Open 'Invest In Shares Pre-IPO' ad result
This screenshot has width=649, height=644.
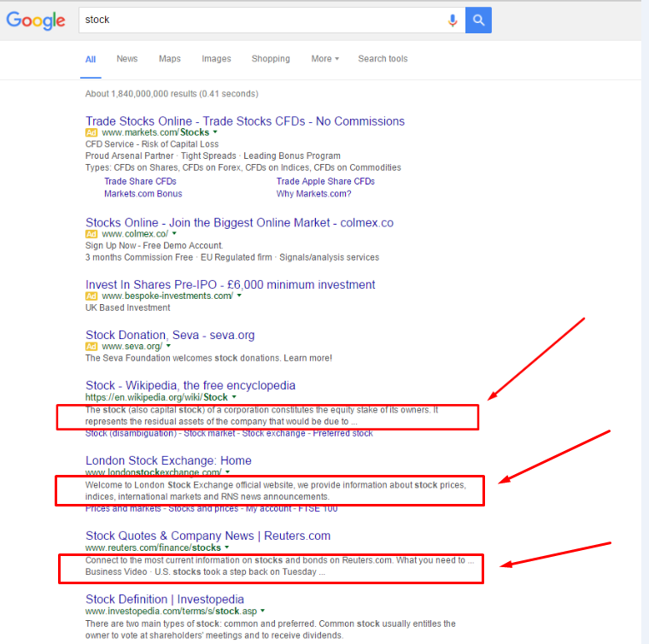230,284
